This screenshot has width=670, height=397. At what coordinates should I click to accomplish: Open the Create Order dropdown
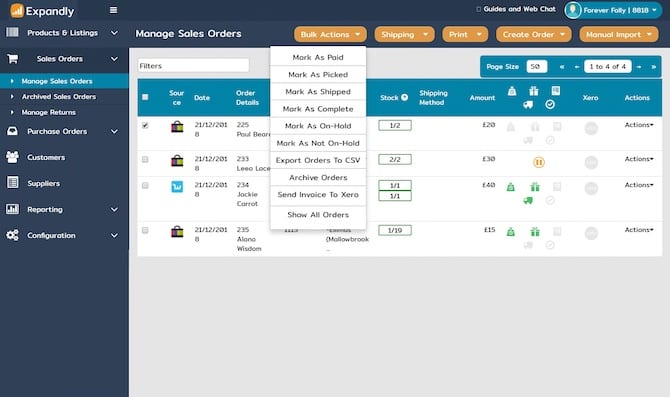click(533, 34)
